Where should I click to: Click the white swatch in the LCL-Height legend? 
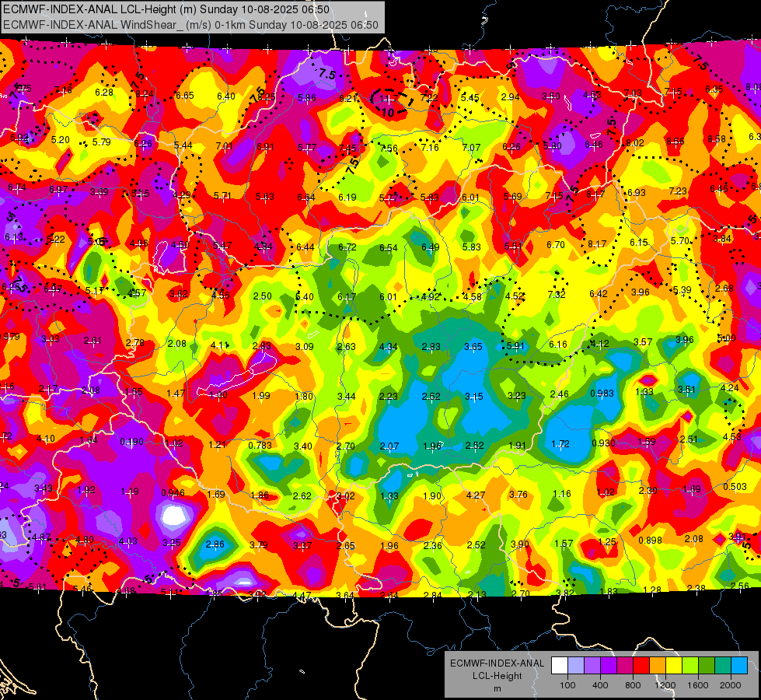560,666
